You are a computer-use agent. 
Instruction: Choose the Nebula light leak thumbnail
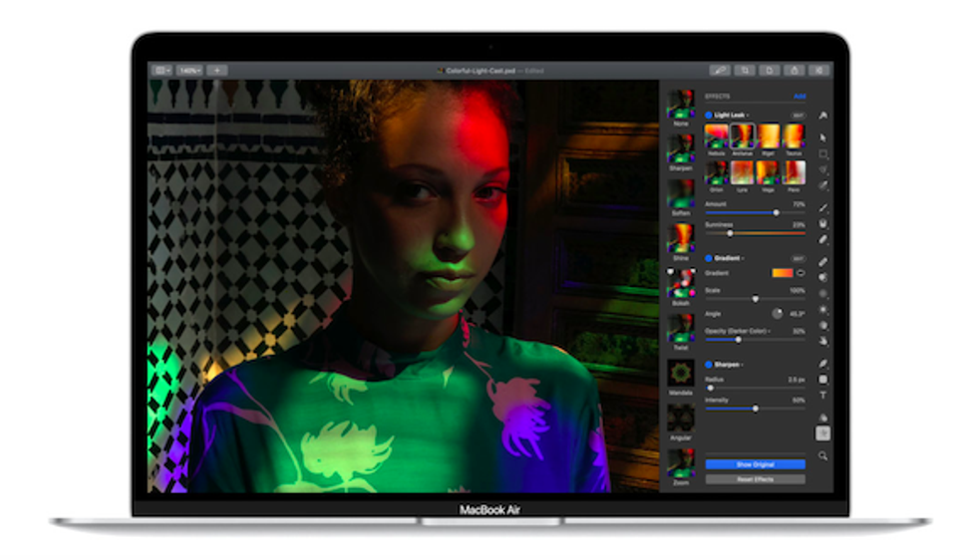point(716,138)
